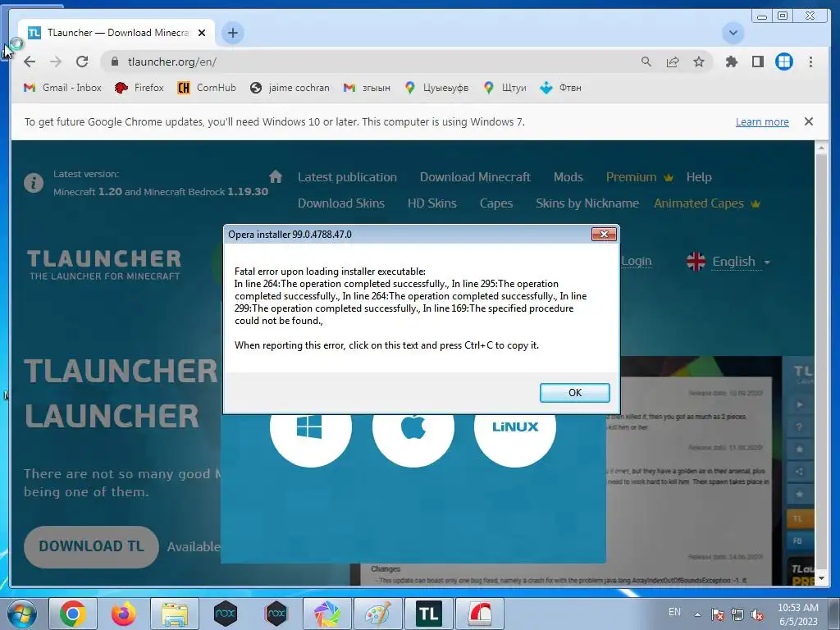Click the magnifier icon in address bar

coord(646,62)
